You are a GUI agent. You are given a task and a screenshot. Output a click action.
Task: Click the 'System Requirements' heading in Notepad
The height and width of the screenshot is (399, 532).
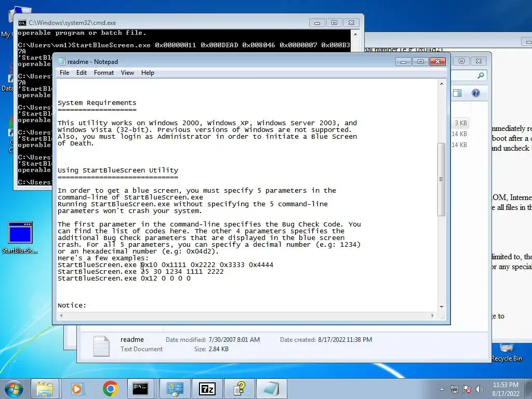tap(97, 103)
